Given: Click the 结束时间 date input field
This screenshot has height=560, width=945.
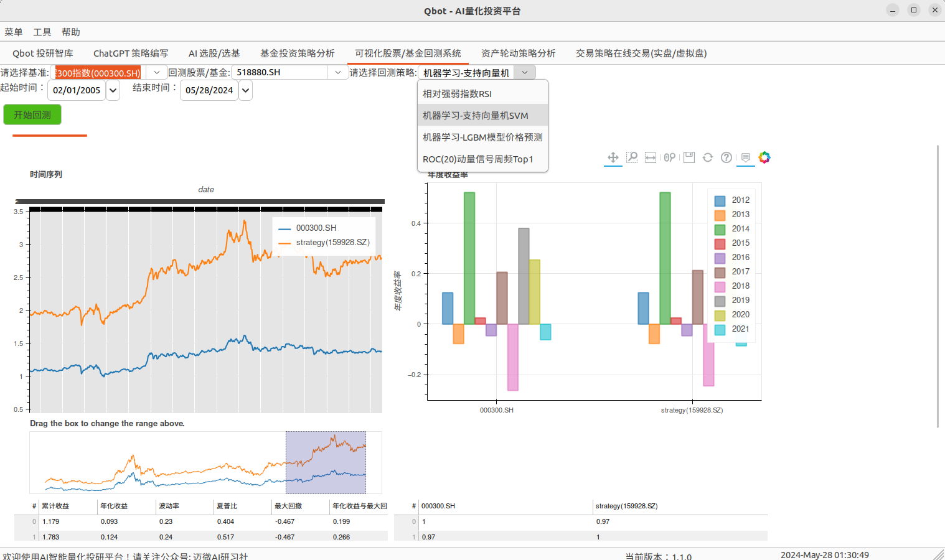Looking at the screenshot, I should 209,90.
